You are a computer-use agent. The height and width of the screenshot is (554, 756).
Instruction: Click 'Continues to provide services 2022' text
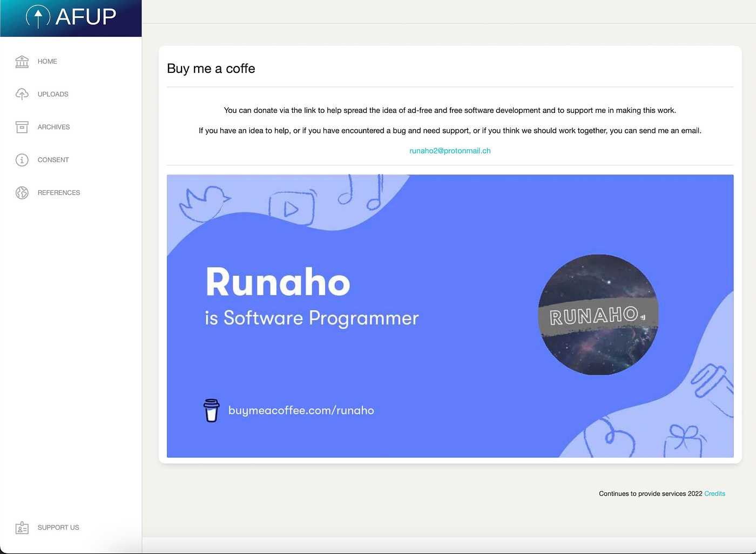pos(650,494)
